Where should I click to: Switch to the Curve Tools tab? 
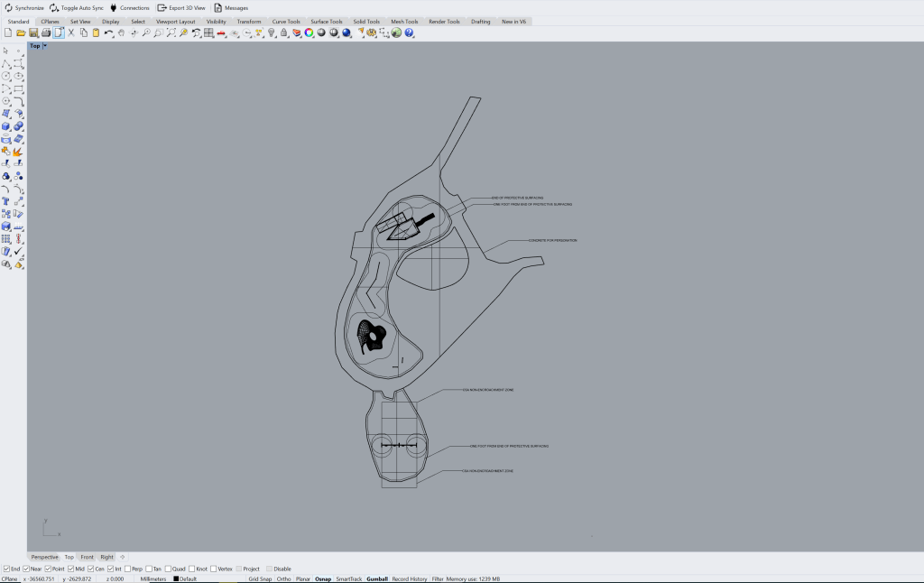[x=286, y=22]
